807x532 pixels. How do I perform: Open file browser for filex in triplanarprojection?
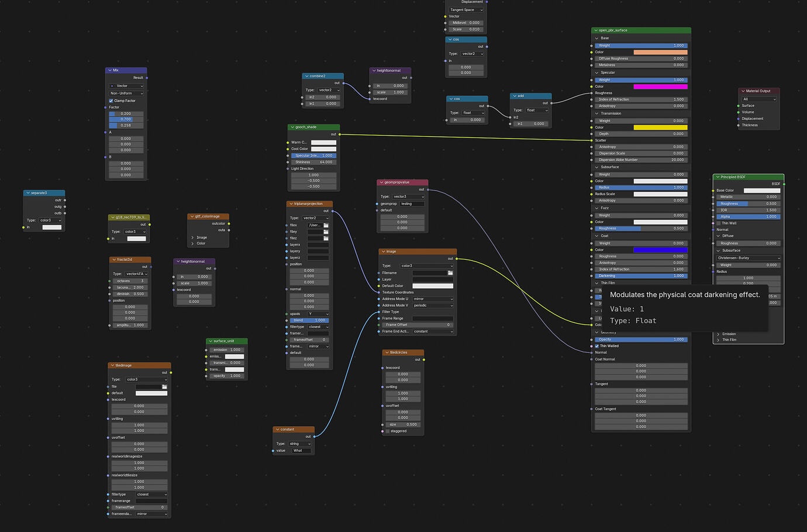point(326,225)
